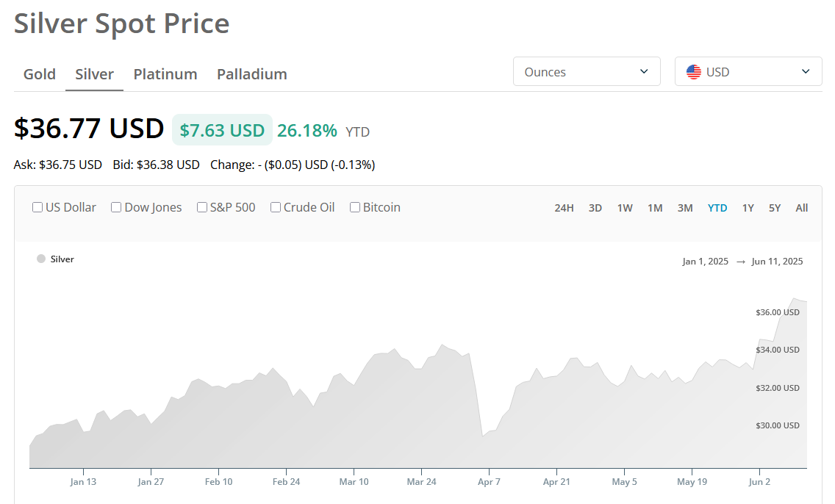Select the Platinum tab

(x=165, y=74)
